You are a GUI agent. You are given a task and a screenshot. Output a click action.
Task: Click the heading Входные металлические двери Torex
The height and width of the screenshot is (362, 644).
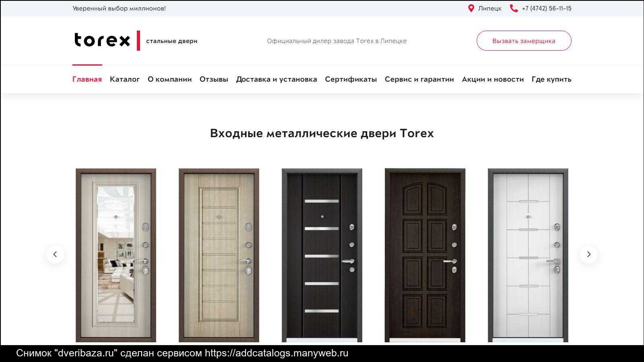coord(322,133)
